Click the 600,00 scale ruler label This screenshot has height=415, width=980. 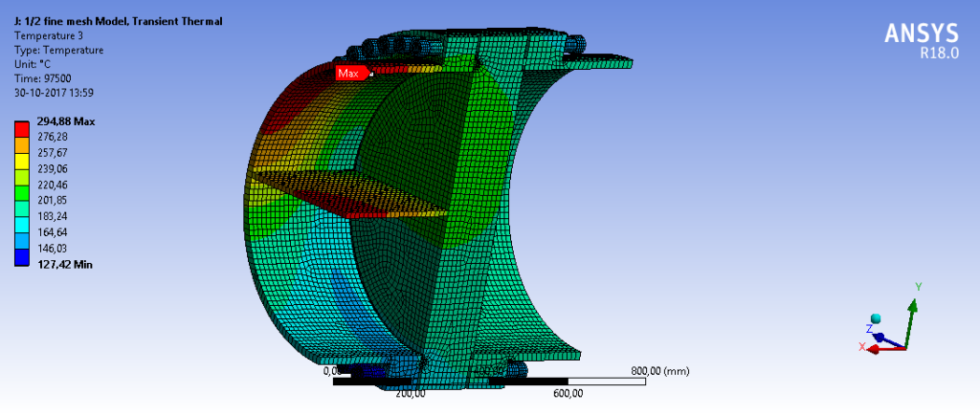[x=567, y=393]
